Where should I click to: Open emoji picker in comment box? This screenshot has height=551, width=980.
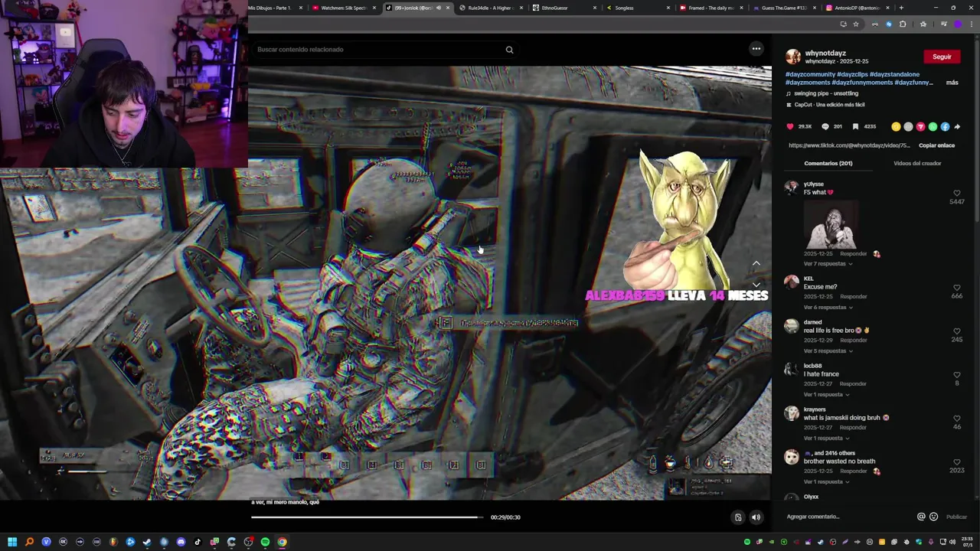pyautogui.click(x=933, y=517)
